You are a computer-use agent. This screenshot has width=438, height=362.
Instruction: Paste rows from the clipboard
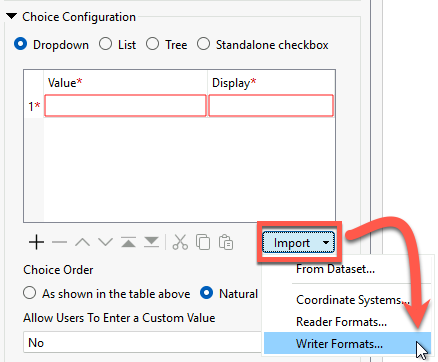tap(226, 242)
